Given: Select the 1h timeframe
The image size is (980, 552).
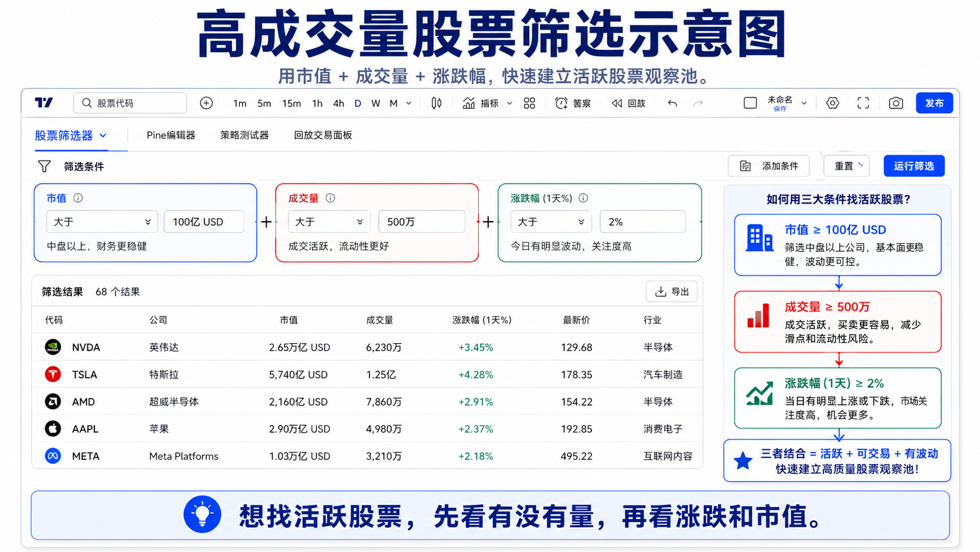Looking at the screenshot, I should tap(317, 103).
